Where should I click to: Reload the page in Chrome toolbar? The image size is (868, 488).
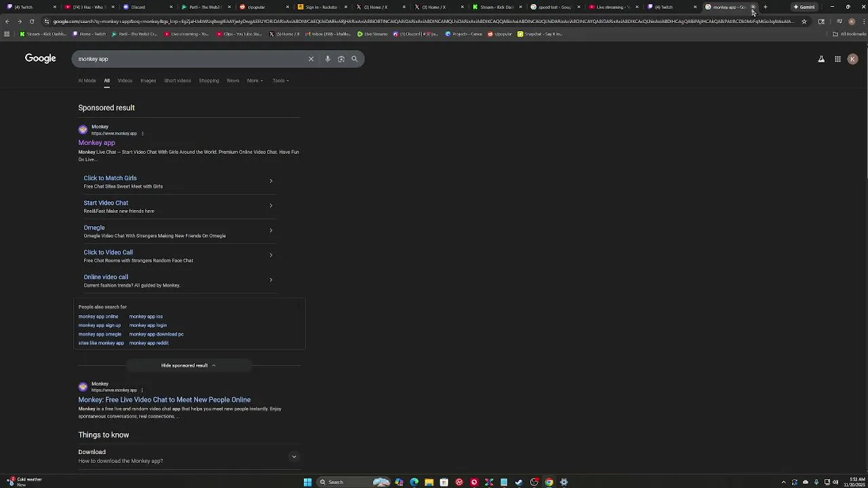tap(31, 21)
